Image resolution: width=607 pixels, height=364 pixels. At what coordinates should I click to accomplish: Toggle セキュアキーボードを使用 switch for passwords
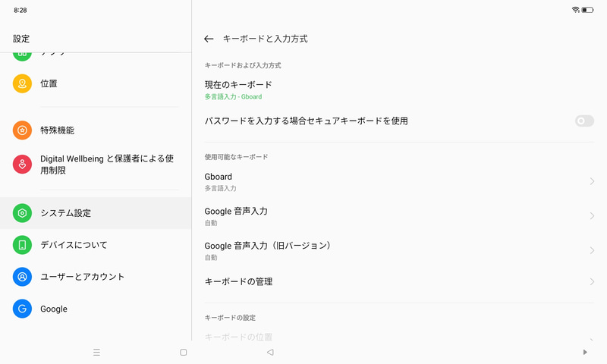(x=584, y=121)
